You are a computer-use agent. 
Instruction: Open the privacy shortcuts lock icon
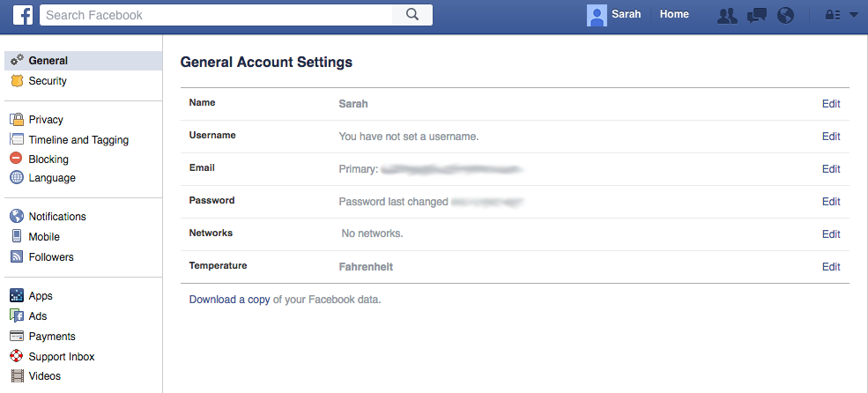tap(831, 15)
